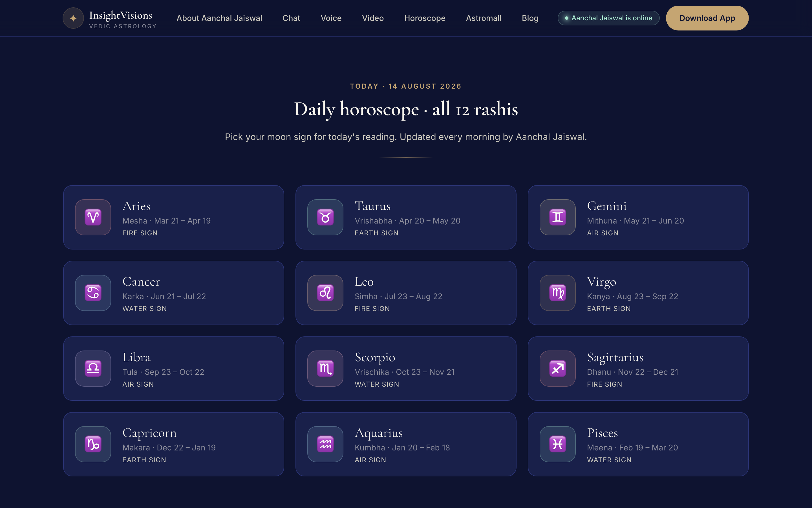The image size is (812, 508).
Task: Click the Aries zodiac symbol icon
Action: pyautogui.click(x=93, y=217)
